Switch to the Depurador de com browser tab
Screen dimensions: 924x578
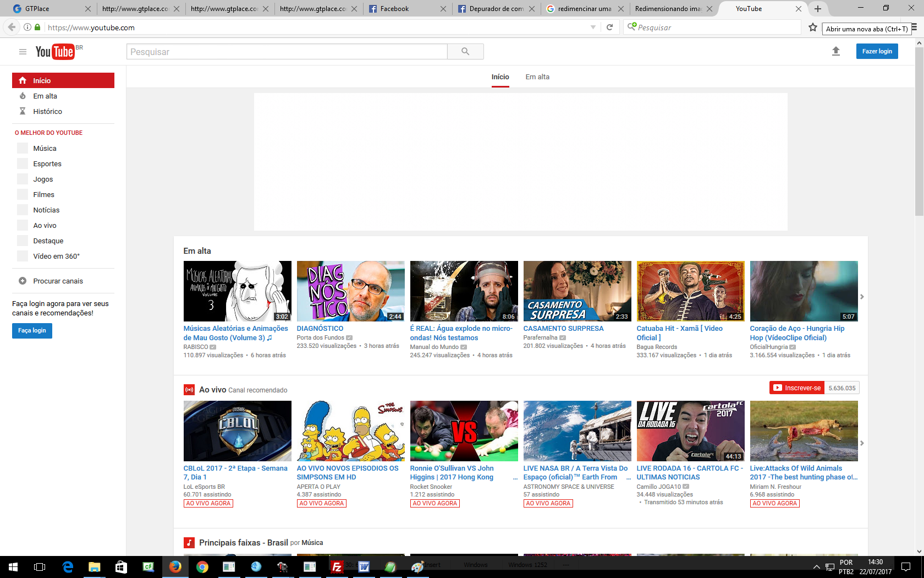click(496, 9)
